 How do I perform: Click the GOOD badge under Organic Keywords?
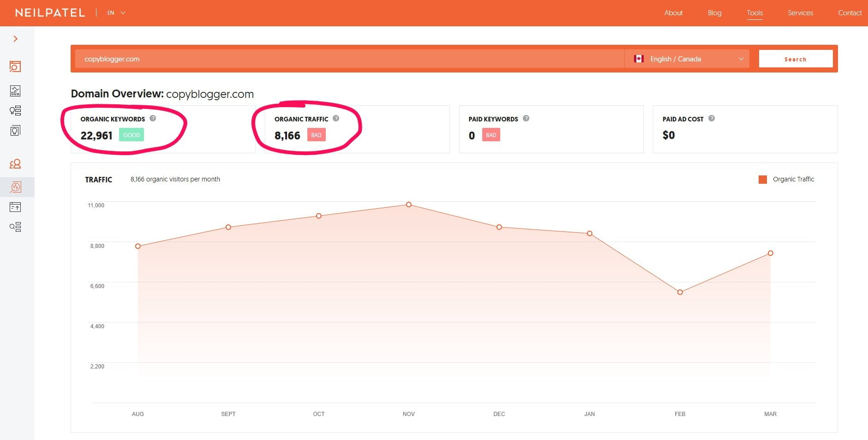coord(132,135)
